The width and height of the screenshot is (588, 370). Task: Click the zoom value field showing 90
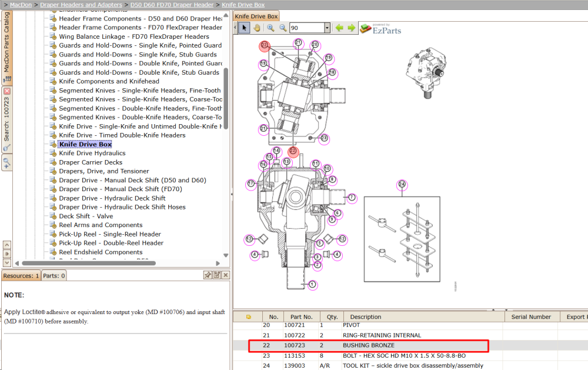pos(307,28)
